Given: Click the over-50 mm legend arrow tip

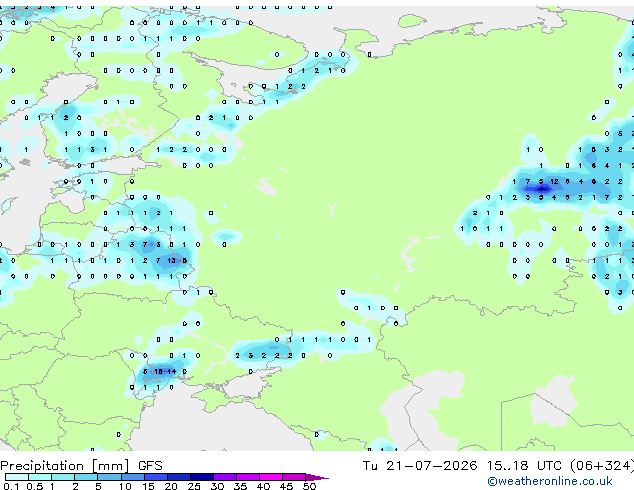Looking at the screenshot, I should click(x=317, y=477).
